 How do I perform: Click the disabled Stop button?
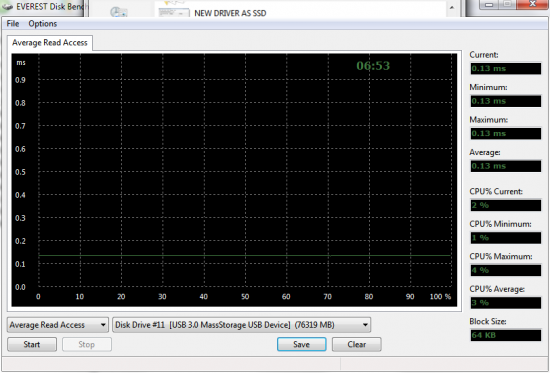point(87,344)
